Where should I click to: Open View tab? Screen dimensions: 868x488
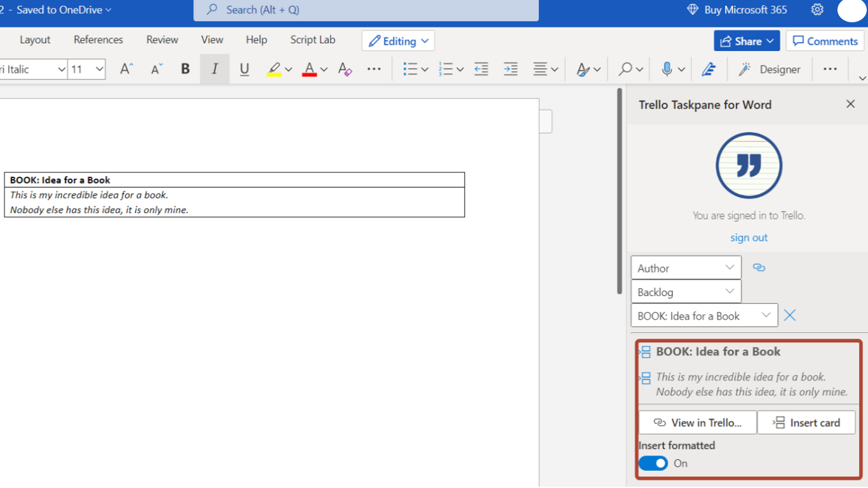[x=212, y=39]
